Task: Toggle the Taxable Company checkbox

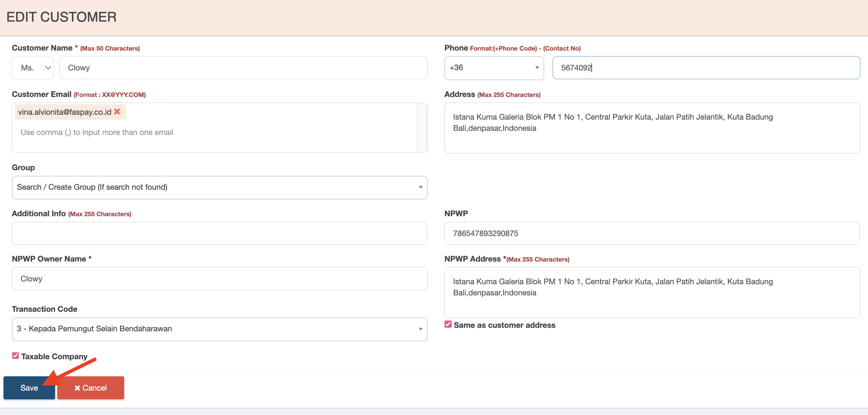Action: [15, 356]
